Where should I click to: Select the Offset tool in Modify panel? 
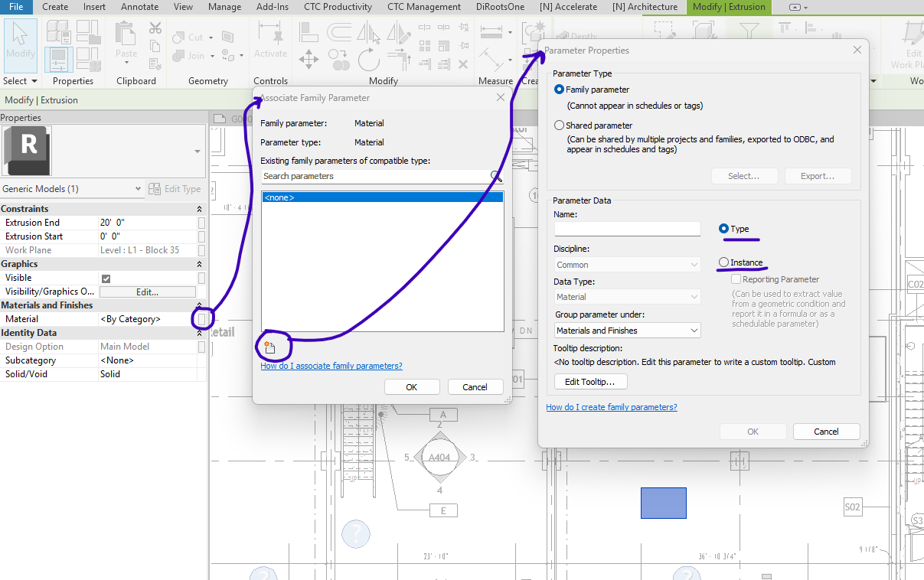tap(339, 32)
